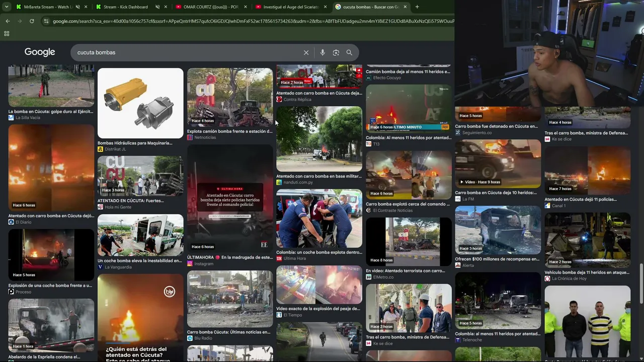
Task: Search by image with Google Lens
Action: coord(336,52)
